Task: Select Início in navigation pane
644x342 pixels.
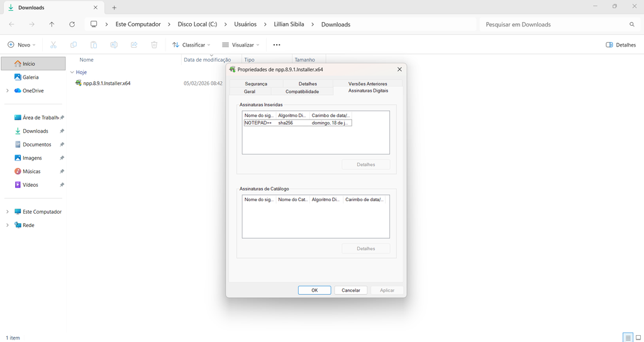Action: coord(33,63)
